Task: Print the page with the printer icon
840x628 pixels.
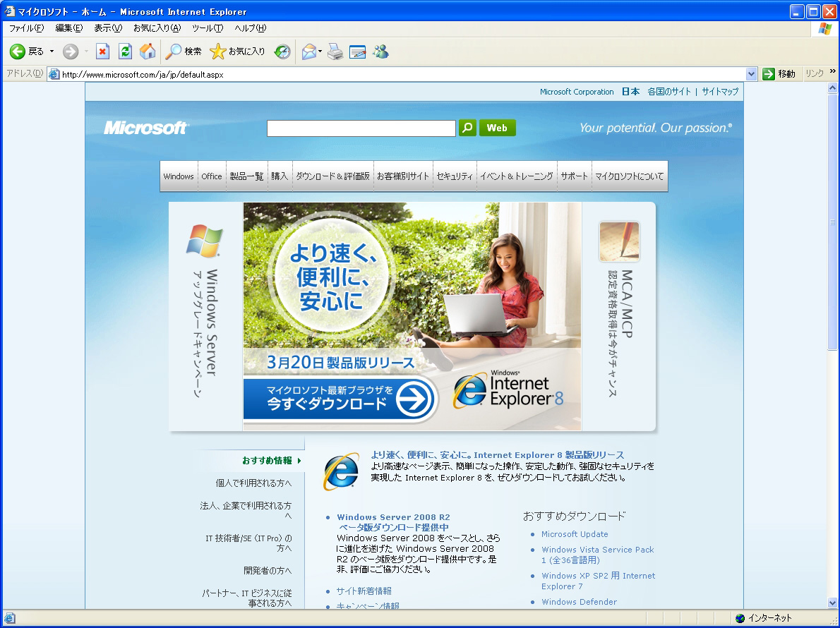Action: click(x=335, y=52)
